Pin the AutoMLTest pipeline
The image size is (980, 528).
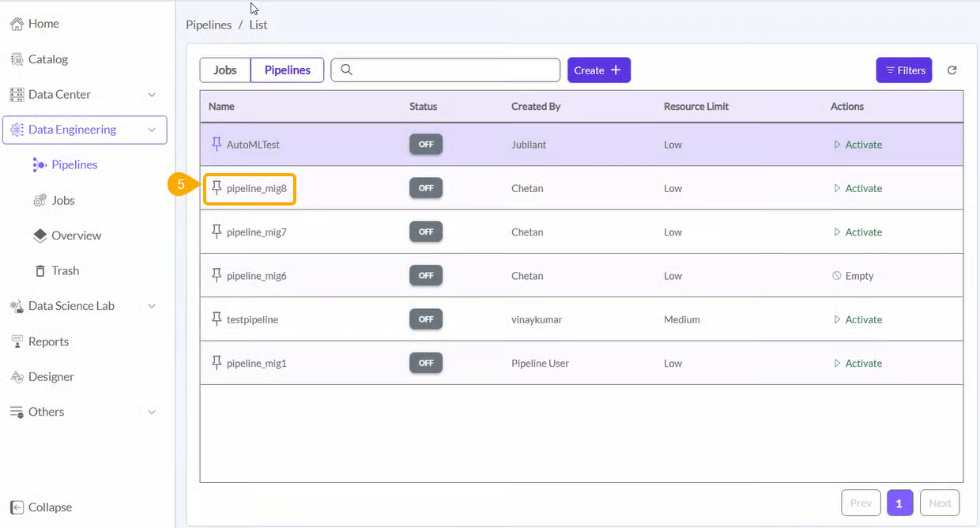point(217,145)
